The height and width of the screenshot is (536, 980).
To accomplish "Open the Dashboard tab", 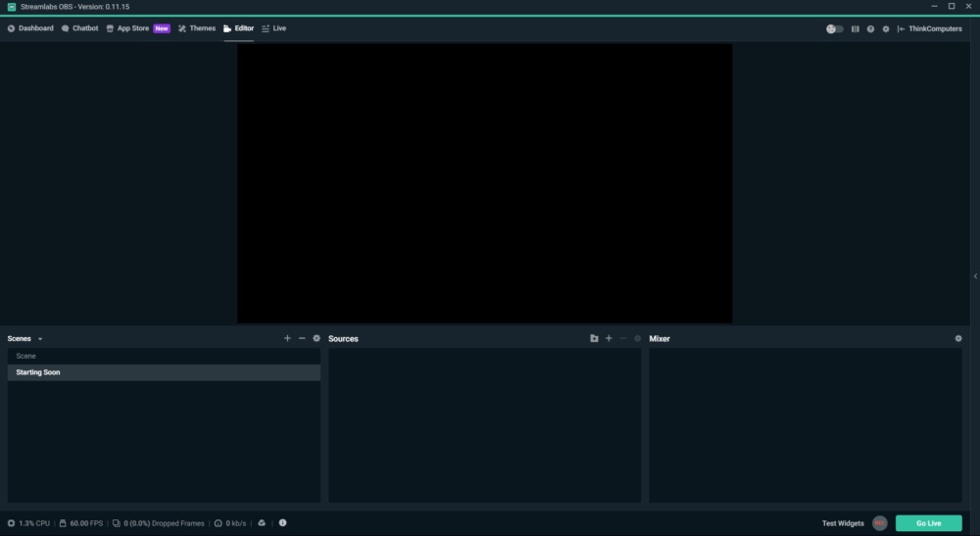I will (x=30, y=28).
